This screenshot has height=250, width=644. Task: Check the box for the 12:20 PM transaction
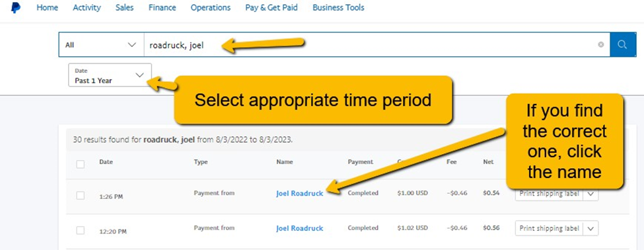pyautogui.click(x=81, y=230)
